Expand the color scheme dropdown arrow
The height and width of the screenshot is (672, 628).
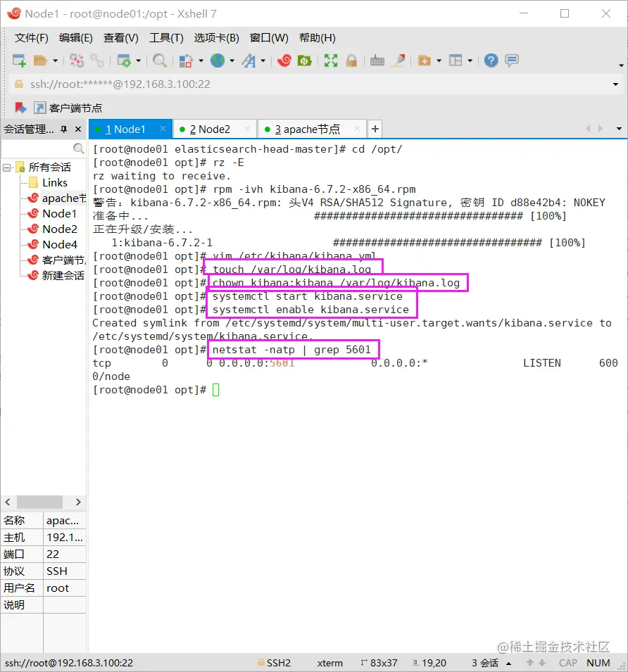click(201, 61)
